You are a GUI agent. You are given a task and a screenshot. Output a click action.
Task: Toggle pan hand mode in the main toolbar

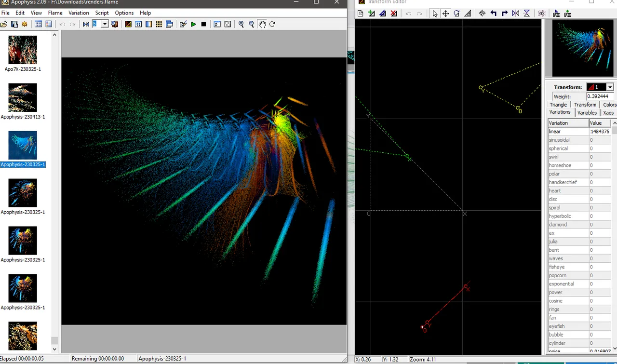coord(262,24)
